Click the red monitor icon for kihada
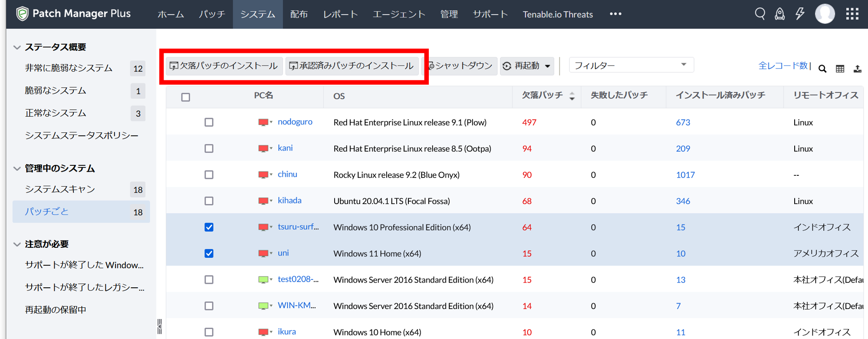Viewport: 868px width, 339px height. tap(263, 201)
